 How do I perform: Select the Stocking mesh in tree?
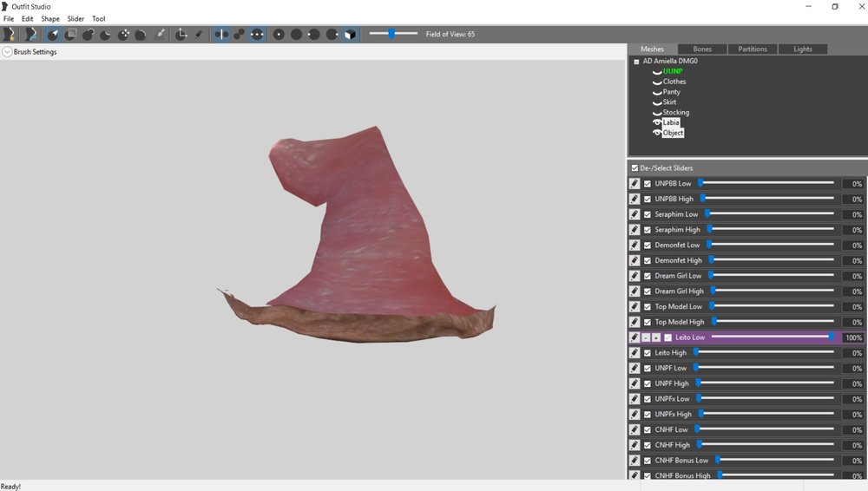(x=676, y=113)
